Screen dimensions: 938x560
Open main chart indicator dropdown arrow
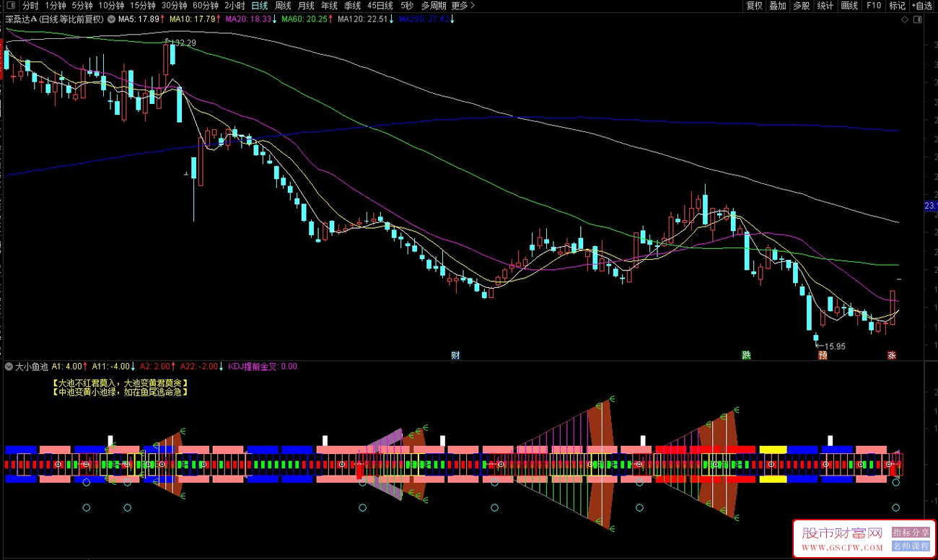(110, 19)
